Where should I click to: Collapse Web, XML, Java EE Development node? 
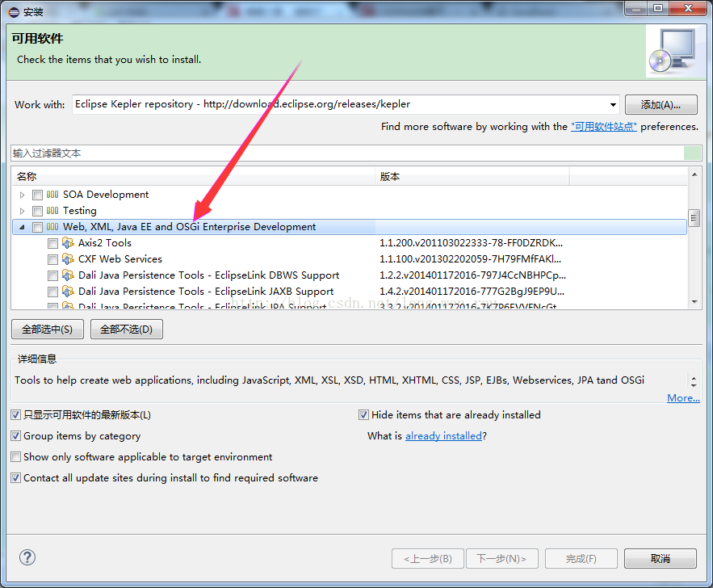click(x=22, y=227)
